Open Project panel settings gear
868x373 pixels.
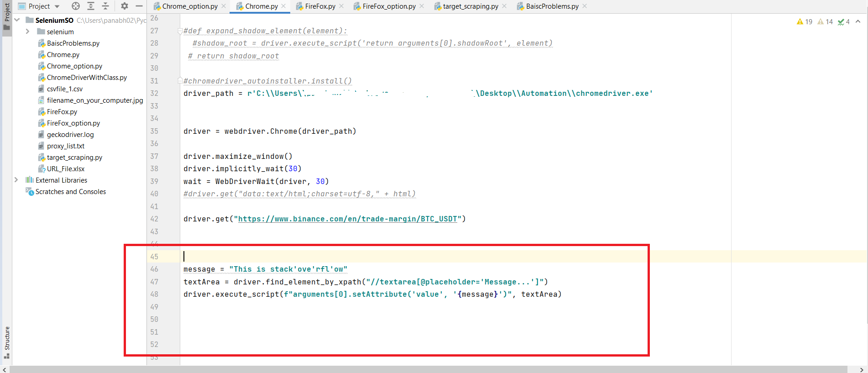[125, 6]
